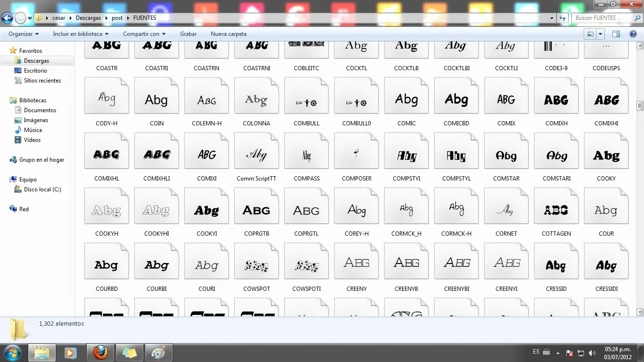Select the CREENY font icon
The height and width of the screenshot is (362, 644).
tap(356, 261)
